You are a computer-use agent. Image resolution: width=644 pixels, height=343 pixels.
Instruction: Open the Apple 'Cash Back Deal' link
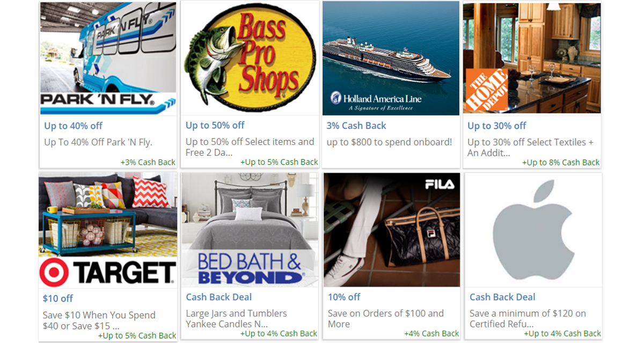[x=502, y=297]
